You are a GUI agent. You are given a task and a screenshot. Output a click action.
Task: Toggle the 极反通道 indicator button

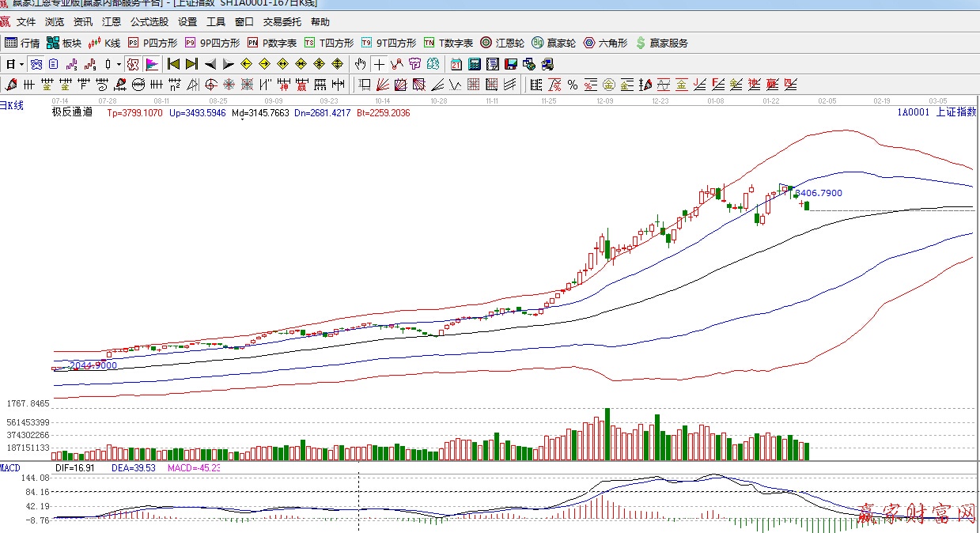coord(134,64)
